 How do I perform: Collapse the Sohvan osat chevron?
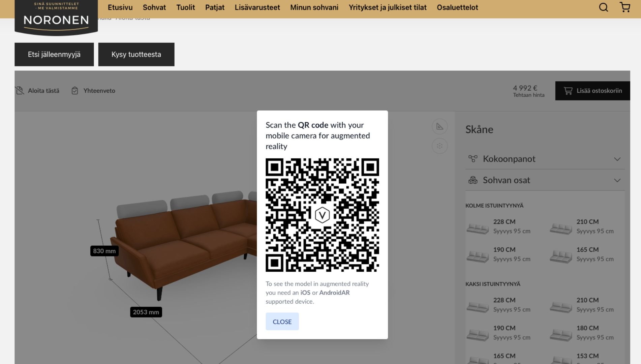tap(617, 180)
